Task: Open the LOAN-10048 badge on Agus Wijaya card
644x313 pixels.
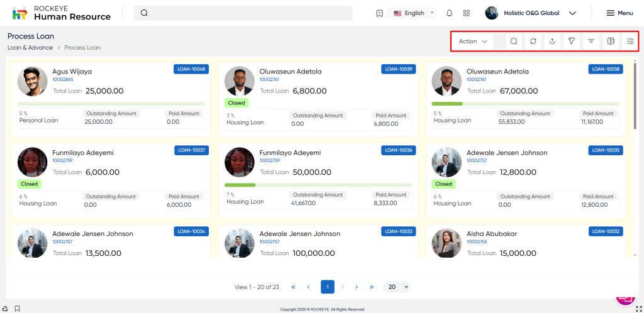Action: point(191,69)
